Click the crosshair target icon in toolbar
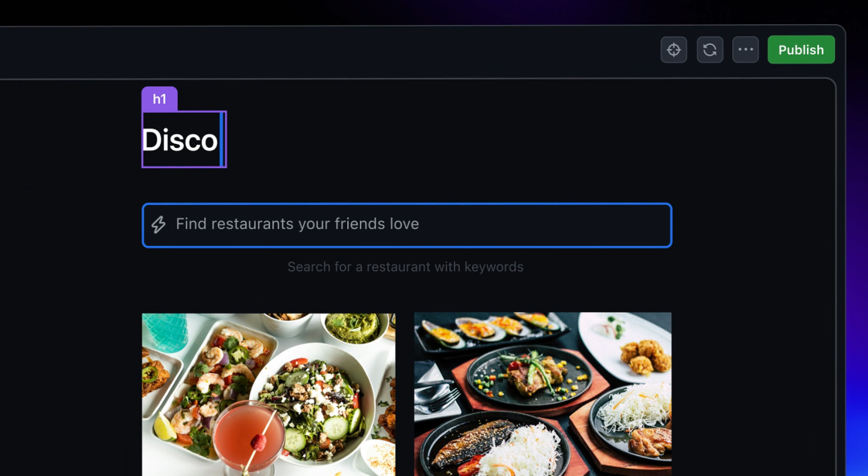Viewport: 868px width, 476px height. 674,50
